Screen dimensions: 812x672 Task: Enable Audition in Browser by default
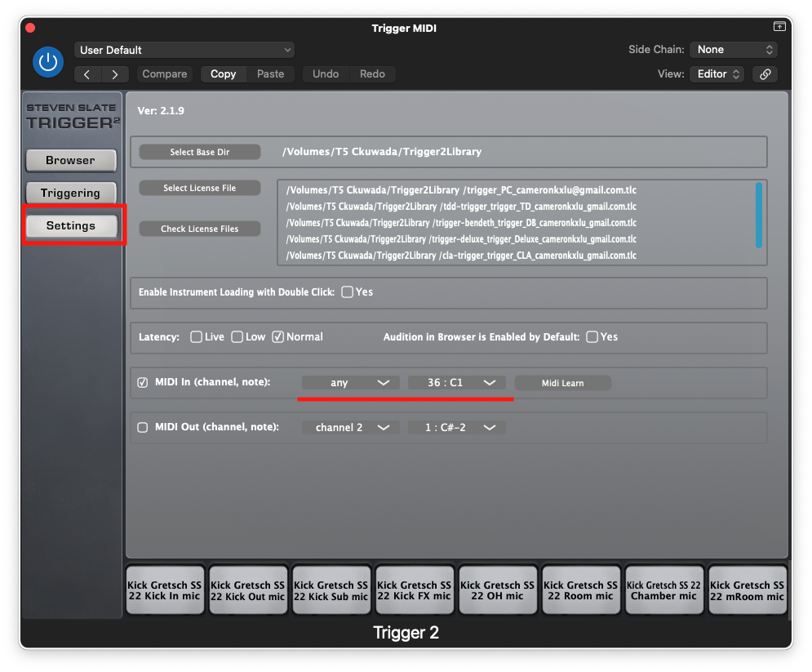click(591, 336)
